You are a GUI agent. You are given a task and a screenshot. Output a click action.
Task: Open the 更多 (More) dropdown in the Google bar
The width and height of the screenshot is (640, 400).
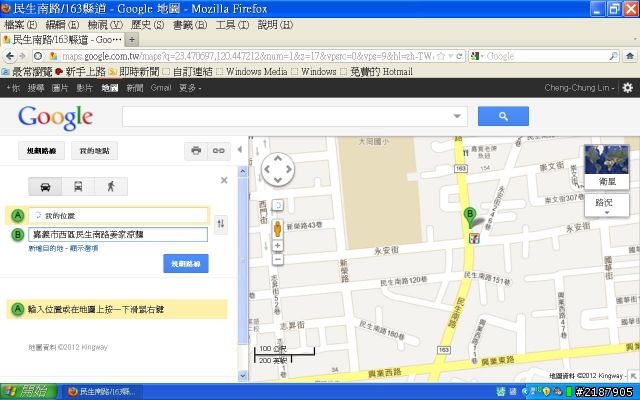[190, 88]
